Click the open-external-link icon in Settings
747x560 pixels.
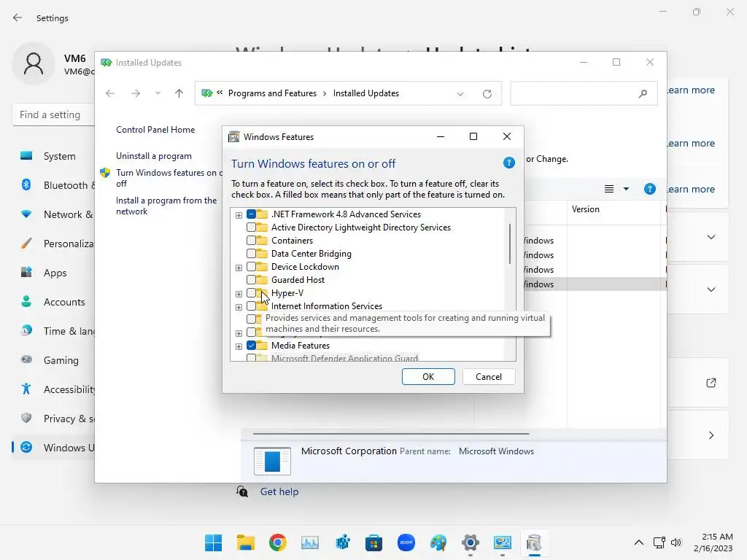pyautogui.click(x=711, y=383)
